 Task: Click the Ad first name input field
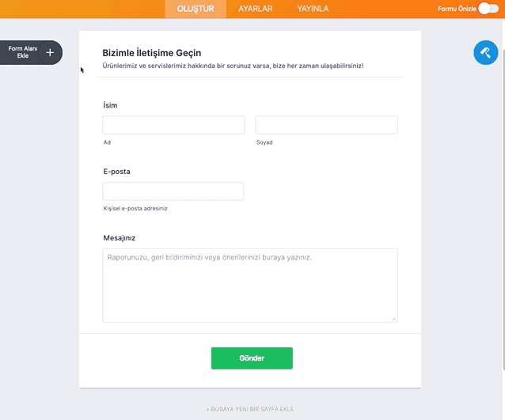click(x=173, y=125)
